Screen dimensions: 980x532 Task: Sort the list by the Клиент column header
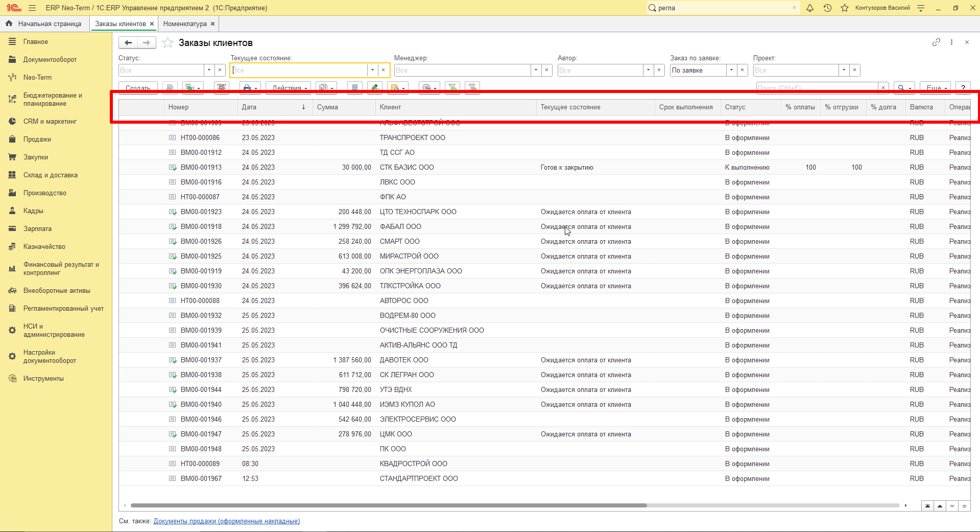(x=456, y=107)
